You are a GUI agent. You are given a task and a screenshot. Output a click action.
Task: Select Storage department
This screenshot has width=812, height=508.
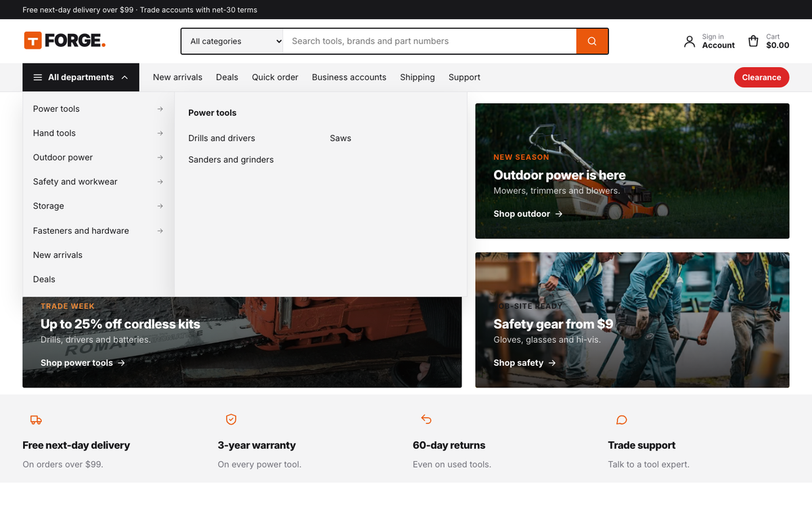[x=98, y=206]
